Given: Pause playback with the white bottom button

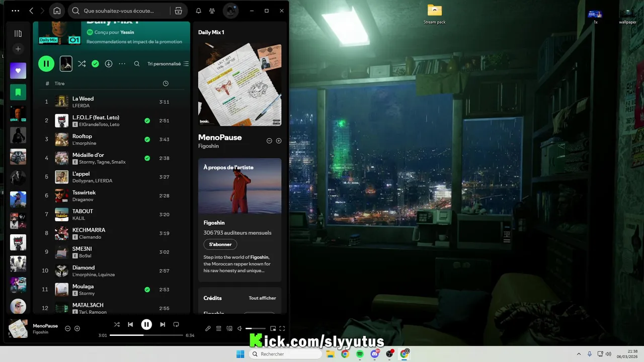Looking at the screenshot, I should click(x=146, y=324).
